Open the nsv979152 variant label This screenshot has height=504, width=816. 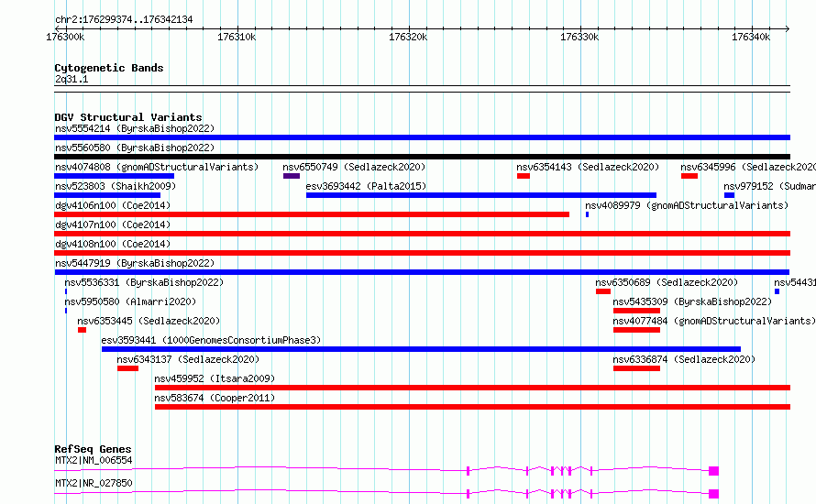[x=769, y=186]
